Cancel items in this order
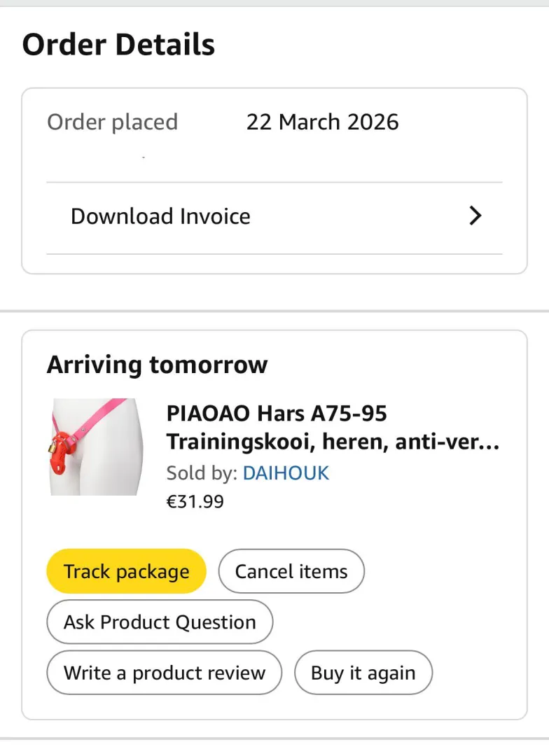549x756 pixels. pyautogui.click(x=291, y=571)
